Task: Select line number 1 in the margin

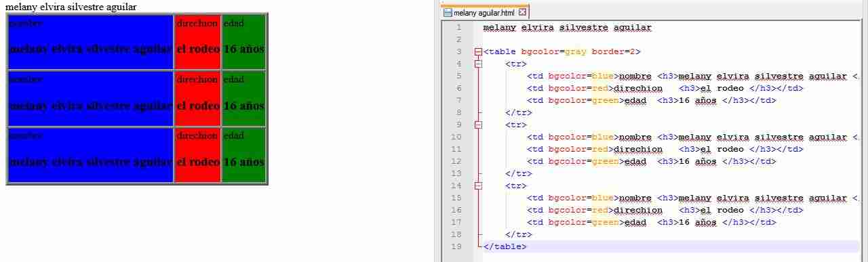Action: (x=459, y=27)
